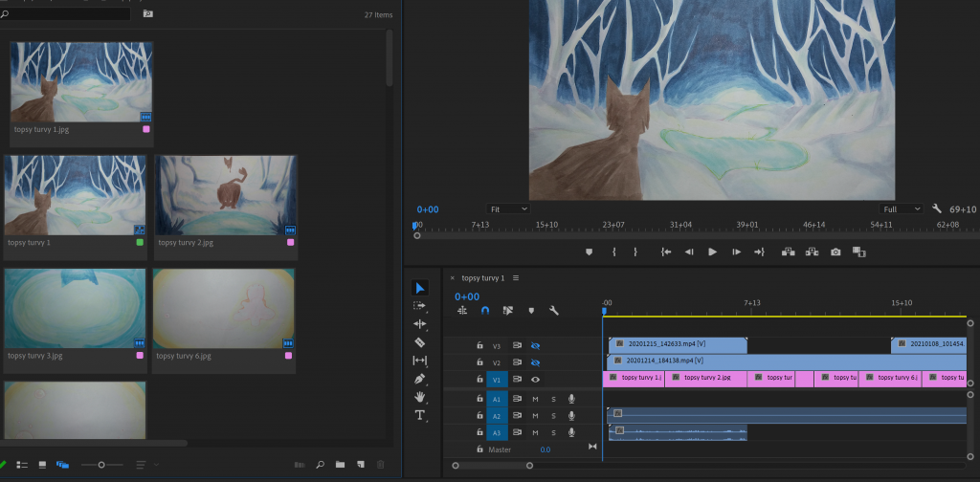
Task: Toggle V1 track targeting
Action: 497,379
